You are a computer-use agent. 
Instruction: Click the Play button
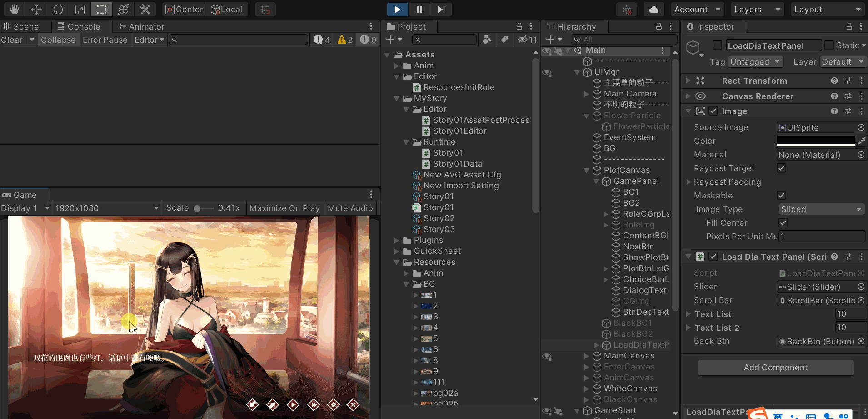pos(398,9)
